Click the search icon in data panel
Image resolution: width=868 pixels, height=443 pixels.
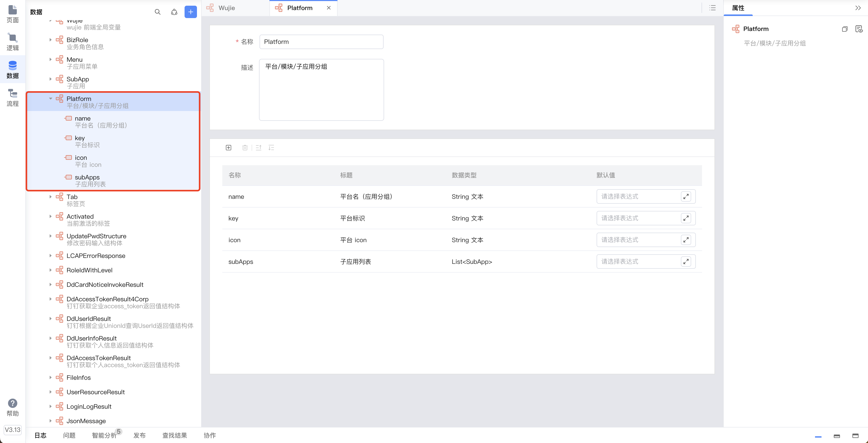tap(157, 12)
